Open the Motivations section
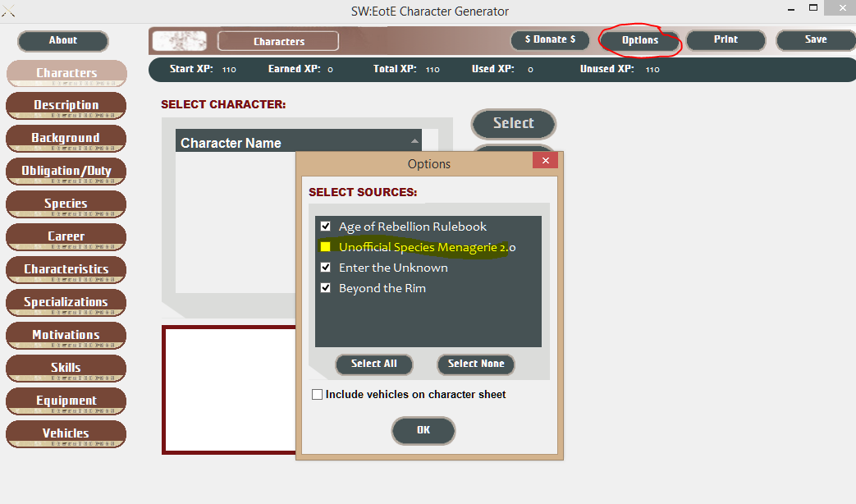Image resolution: width=856 pixels, height=504 pixels. click(66, 335)
